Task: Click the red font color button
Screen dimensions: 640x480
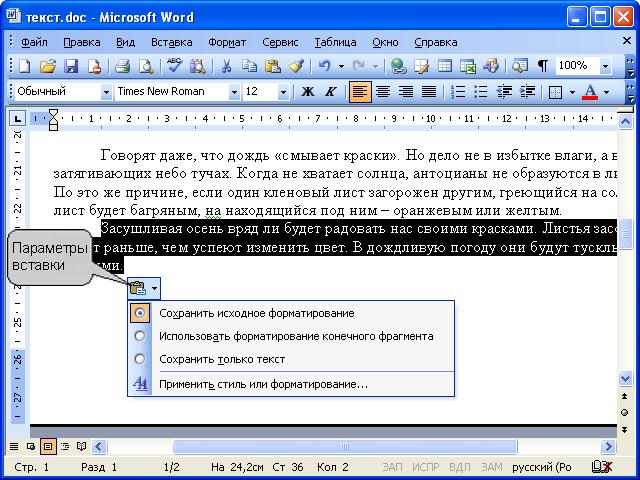Action: [589, 92]
